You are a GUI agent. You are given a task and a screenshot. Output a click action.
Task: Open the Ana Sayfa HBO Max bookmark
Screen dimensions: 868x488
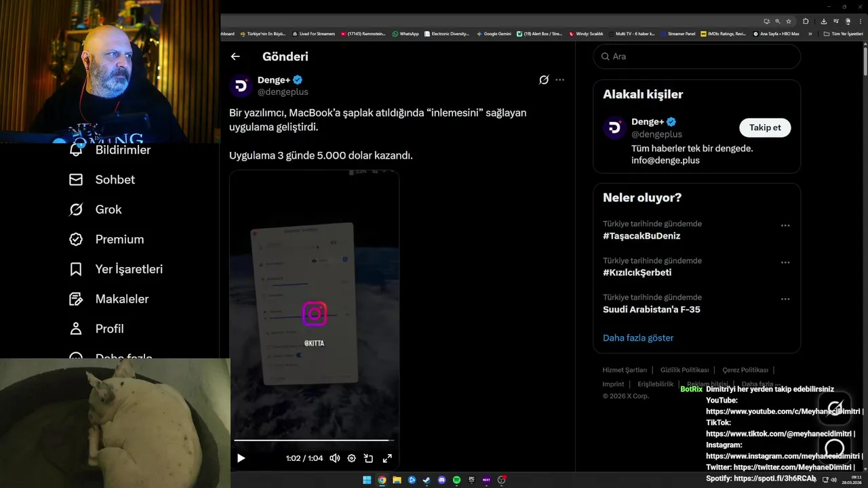pos(776,33)
